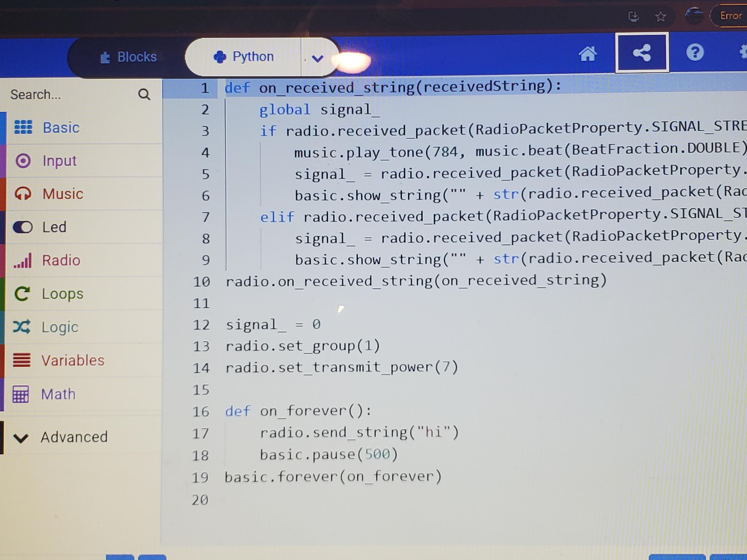The height and width of the screenshot is (560, 747).
Task: Click the browser install app icon
Action: [634, 16]
